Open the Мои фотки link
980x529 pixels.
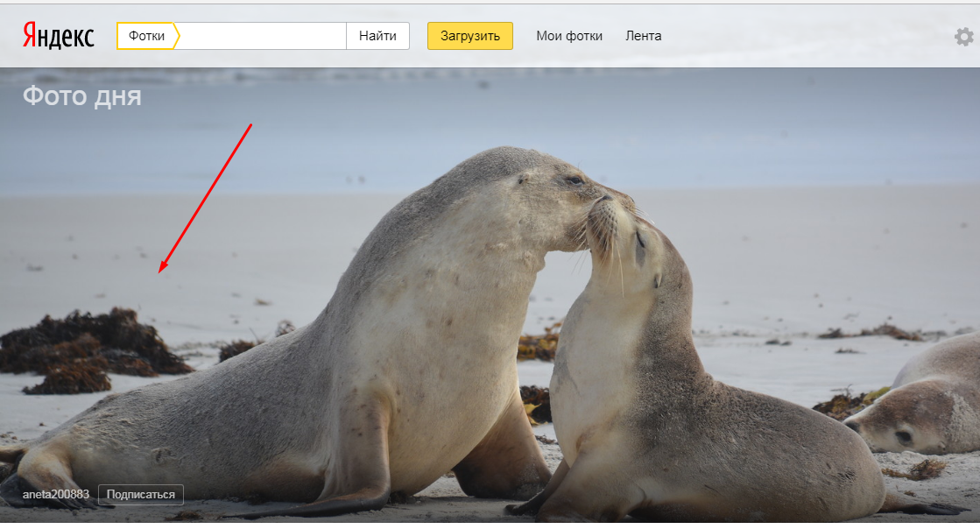point(569,36)
